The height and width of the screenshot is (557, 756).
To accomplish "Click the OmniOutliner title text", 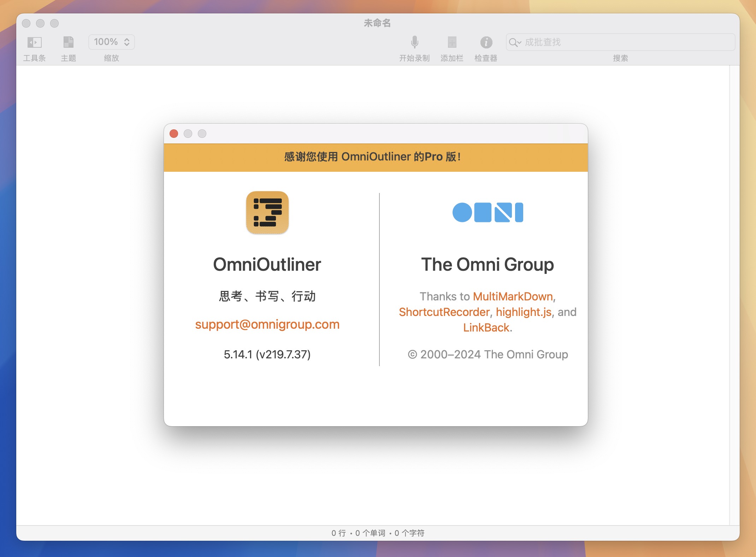I will click(267, 264).
